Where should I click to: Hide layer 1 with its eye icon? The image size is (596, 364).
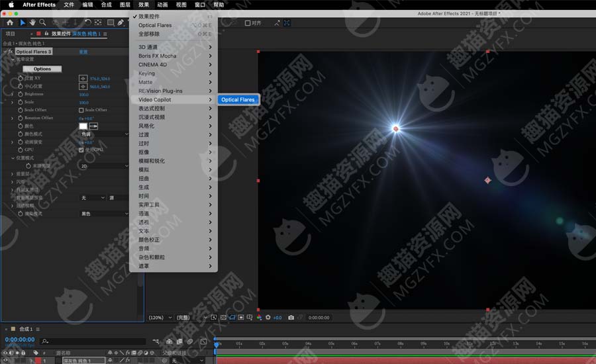pos(5,360)
